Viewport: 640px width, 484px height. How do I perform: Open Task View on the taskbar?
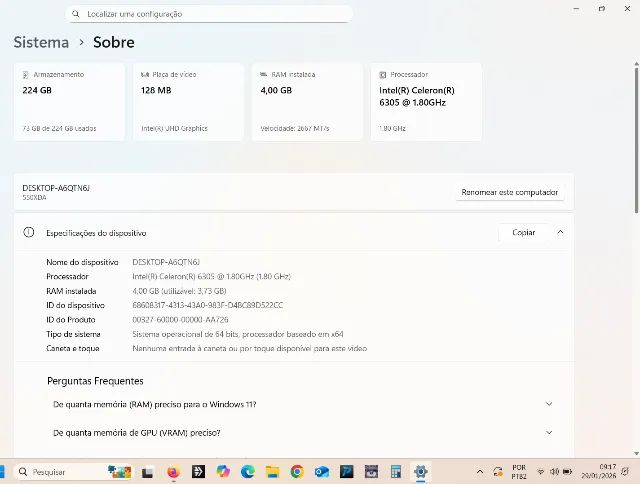click(x=148, y=472)
